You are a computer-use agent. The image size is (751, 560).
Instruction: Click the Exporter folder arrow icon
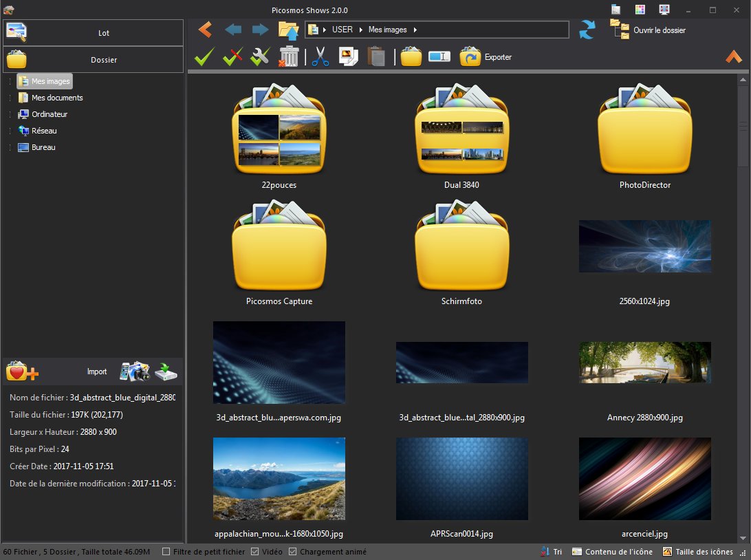[470, 56]
